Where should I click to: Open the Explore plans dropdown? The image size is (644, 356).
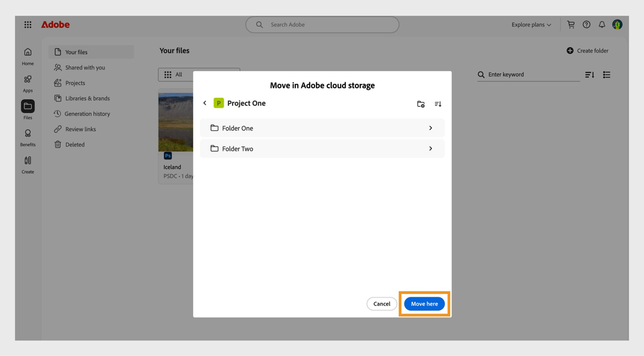(531, 24)
